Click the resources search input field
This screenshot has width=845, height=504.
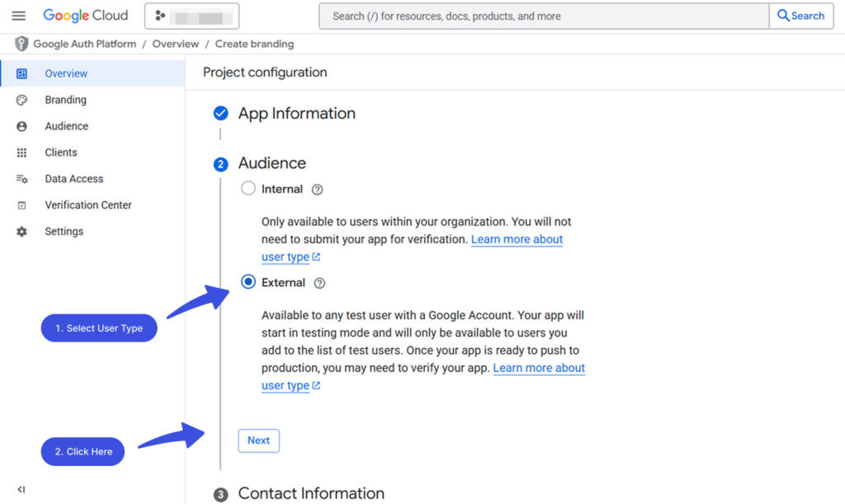click(x=536, y=16)
